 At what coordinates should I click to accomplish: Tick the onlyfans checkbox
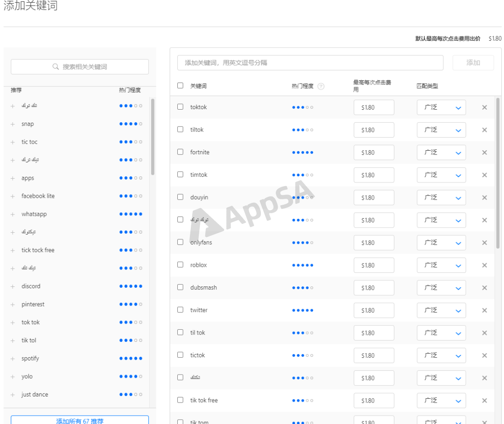tap(180, 242)
